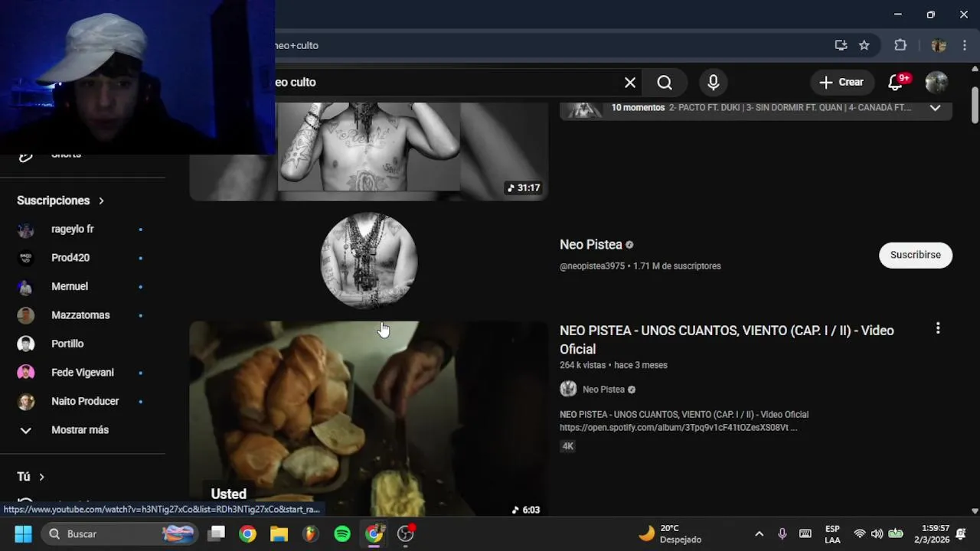980x551 pixels.
Task: Open the notifications bell
Action: (x=895, y=83)
